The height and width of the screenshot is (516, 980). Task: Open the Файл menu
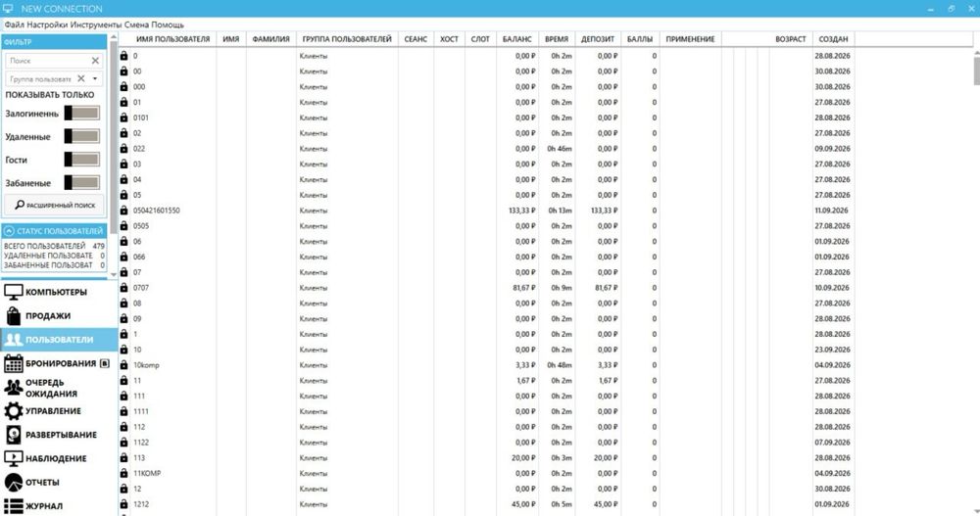click(x=14, y=24)
